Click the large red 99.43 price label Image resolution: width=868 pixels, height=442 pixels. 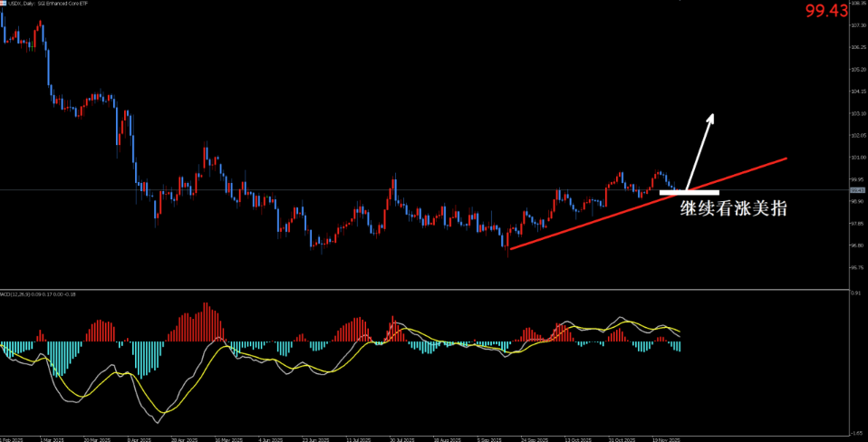[825, 11]
